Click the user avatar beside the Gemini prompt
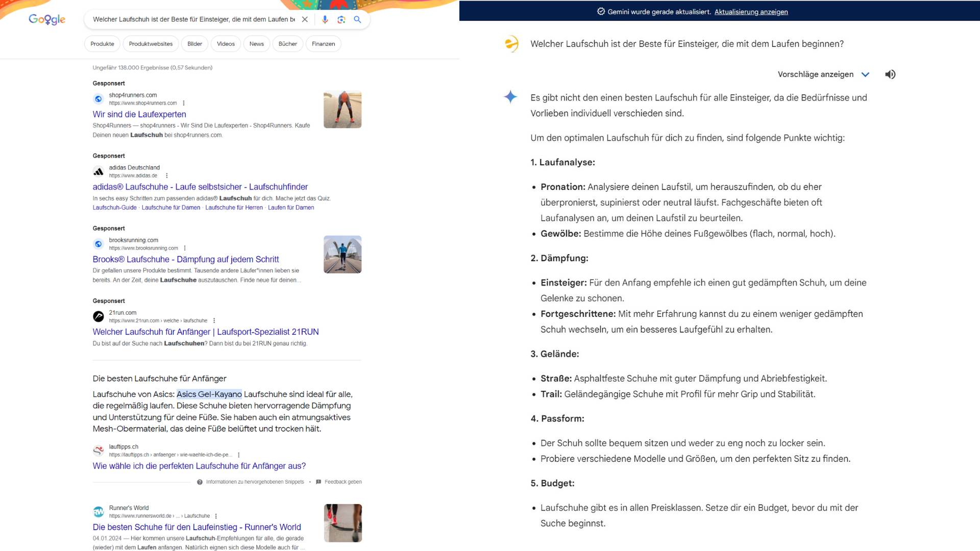 pyautogui.click(x=511, y=44)
